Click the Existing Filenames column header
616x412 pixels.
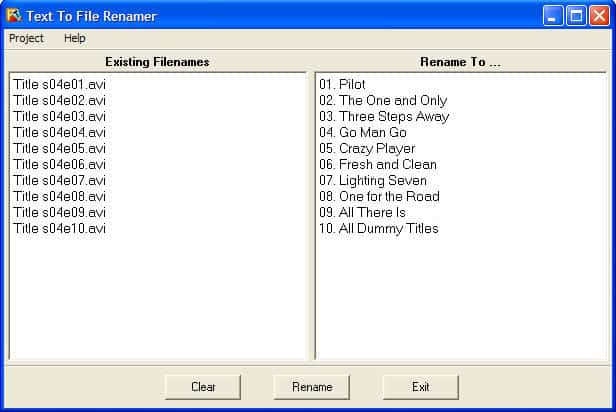[x=157, y=62]
